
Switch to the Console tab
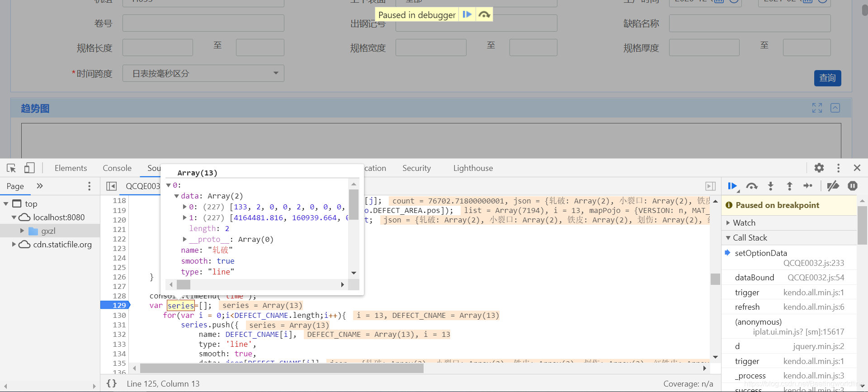coord(117,168)
